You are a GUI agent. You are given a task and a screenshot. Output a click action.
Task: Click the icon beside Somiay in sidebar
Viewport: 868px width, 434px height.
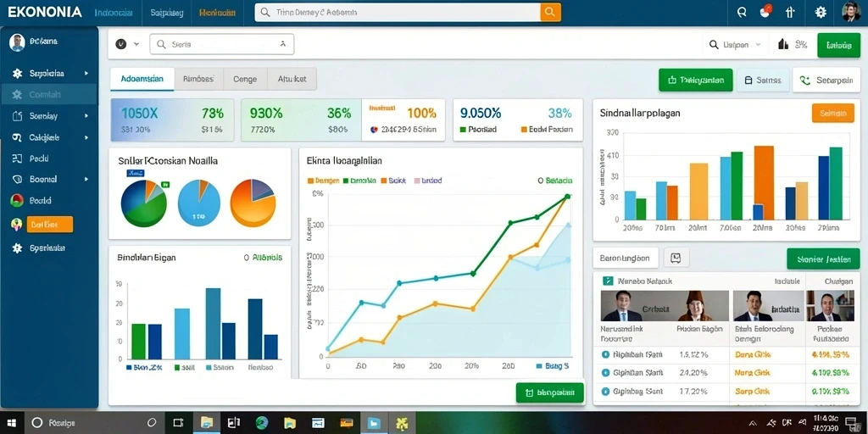(x=17, y=116)
